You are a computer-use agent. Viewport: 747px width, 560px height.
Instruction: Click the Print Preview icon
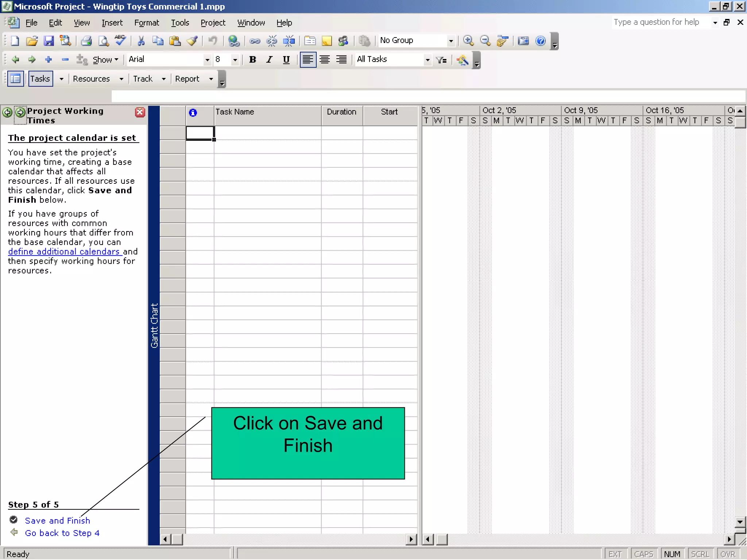pyautogui.click(x=104, y=41)
